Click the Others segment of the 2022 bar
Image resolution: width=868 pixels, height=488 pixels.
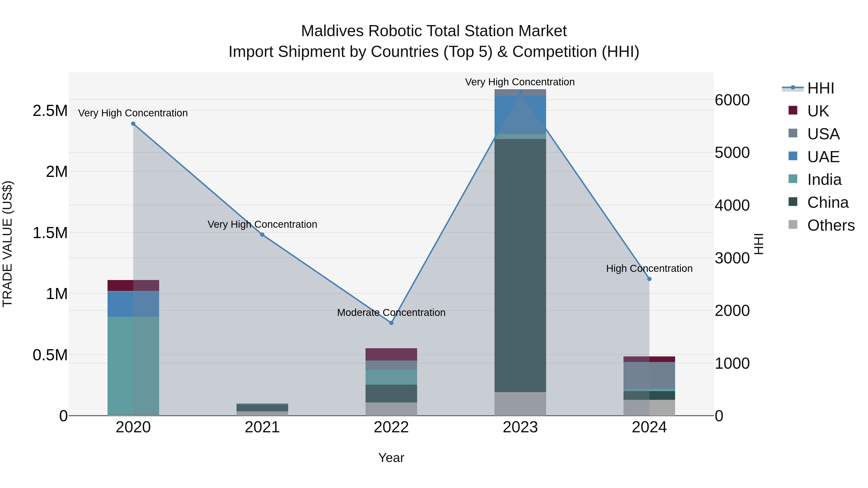(391, 409)
